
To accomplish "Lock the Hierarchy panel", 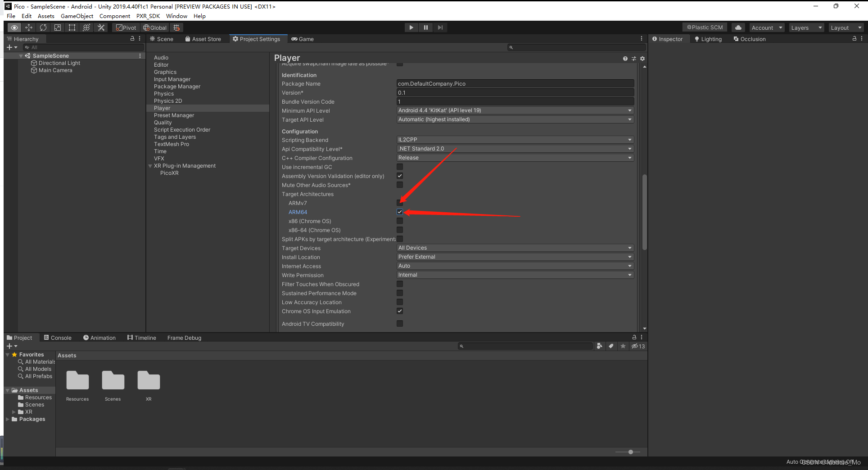I will tap(132, 39).
